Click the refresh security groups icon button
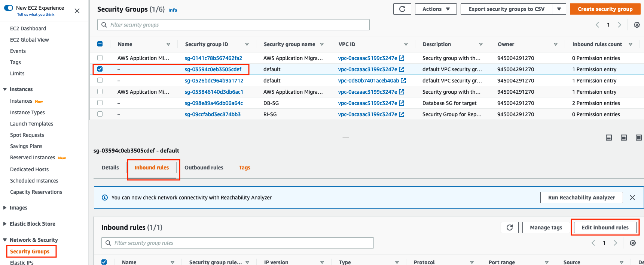 click(402, 9)
